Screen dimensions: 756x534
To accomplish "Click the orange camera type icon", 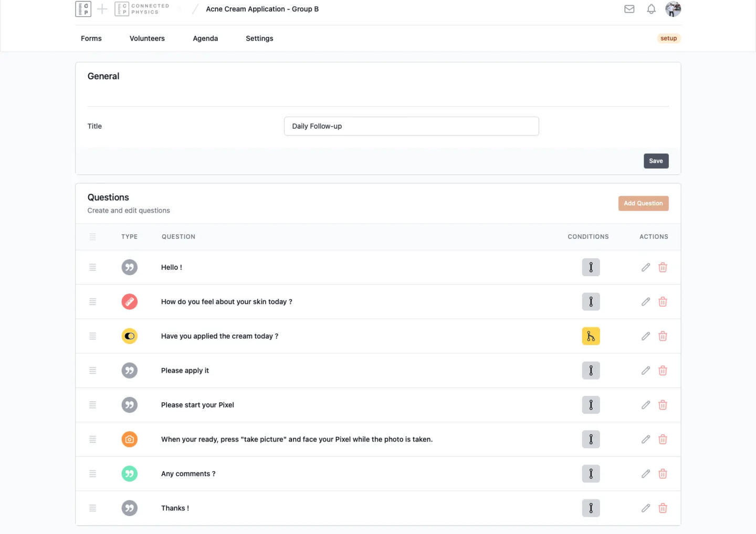I will [x=130, y=439].
